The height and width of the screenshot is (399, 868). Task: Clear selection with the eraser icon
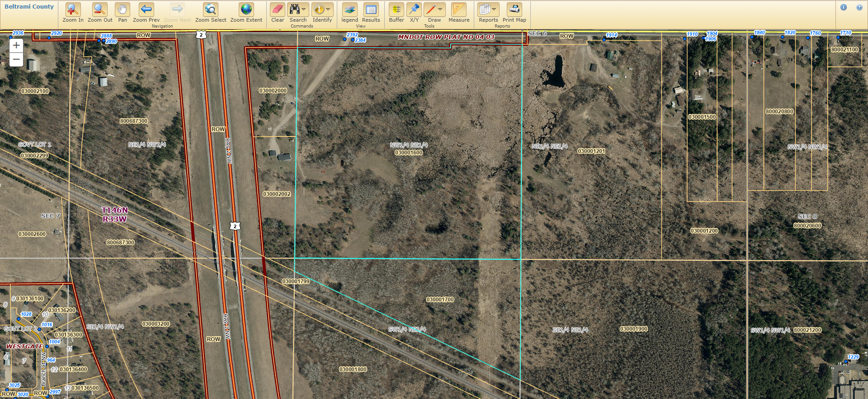tap(277, 9)
